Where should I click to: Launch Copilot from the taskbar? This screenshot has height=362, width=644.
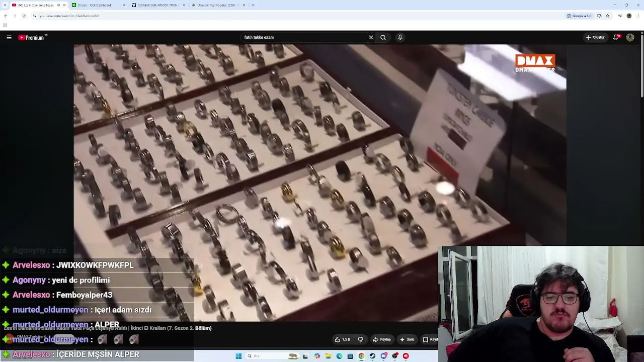[317, 356]
